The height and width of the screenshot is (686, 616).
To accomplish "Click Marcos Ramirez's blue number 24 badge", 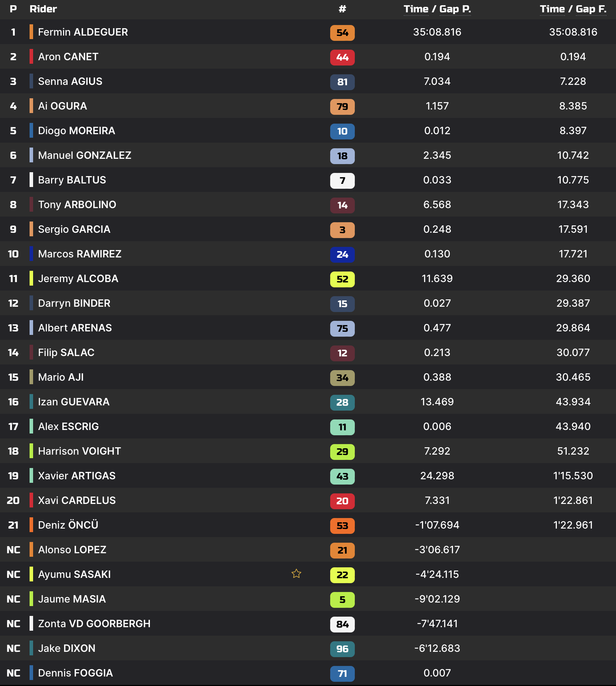I will pos(342,255).
